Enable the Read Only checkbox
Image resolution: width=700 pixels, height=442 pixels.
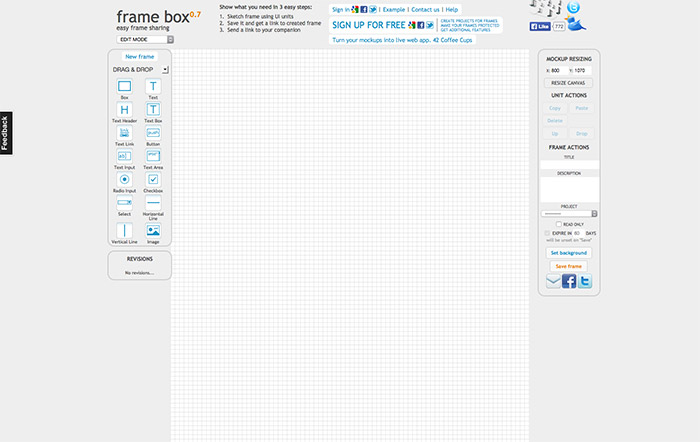point(558,224)
